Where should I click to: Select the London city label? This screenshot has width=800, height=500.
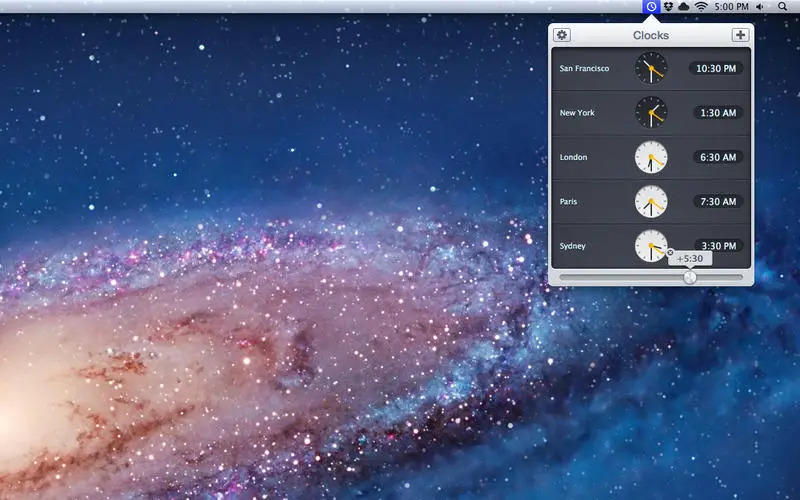pyautogui.click(x=573, y=157)
